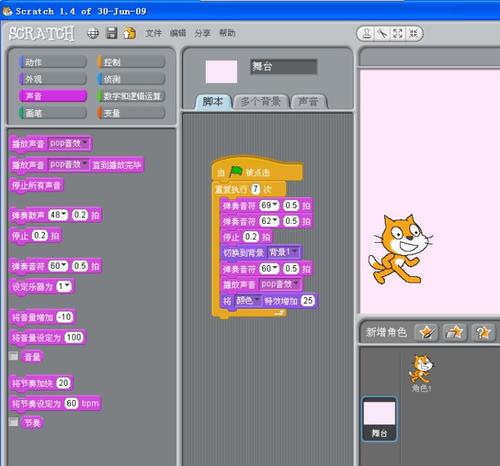The width and height of the screenshot is (500, 466).
Task: Click surprise random sprite icon
Action: (483, 332)
